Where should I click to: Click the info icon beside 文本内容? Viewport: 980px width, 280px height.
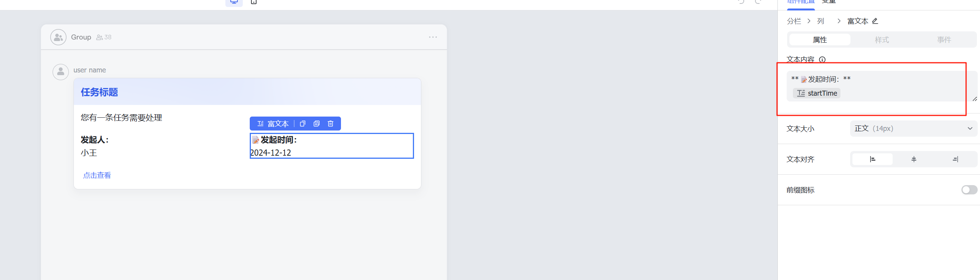(822, 60)
